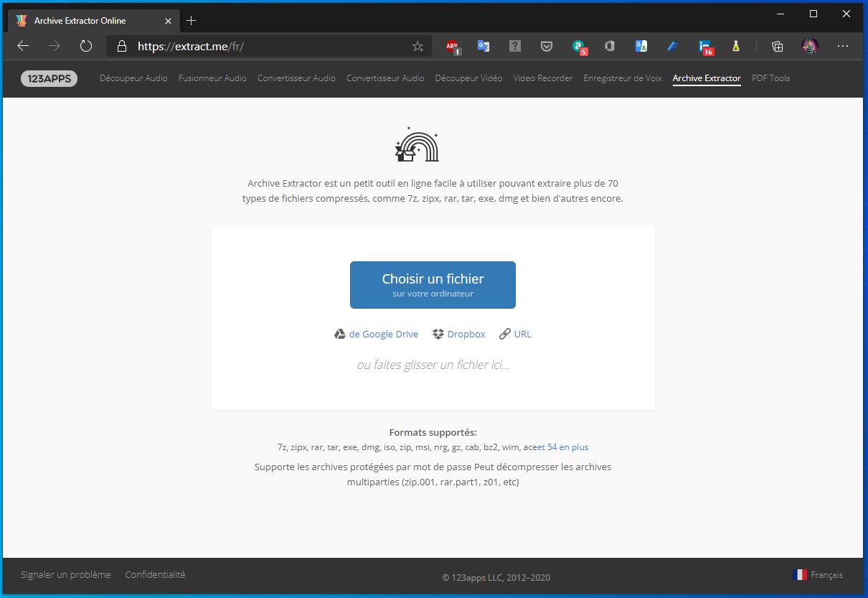
Task: Show the "et 54 en plus" formats
Action: (562, 447)
